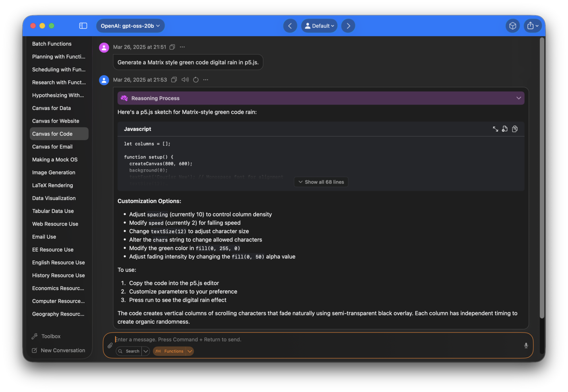This screenshot has width=568, height=392.
Task: Play assistant response with speaker icon
Action: (x=185, y=80)
